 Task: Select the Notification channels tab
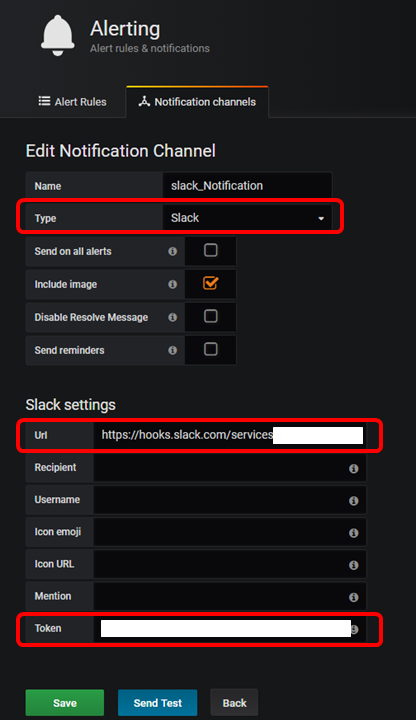pyautogui.click(x=197, y=101)
